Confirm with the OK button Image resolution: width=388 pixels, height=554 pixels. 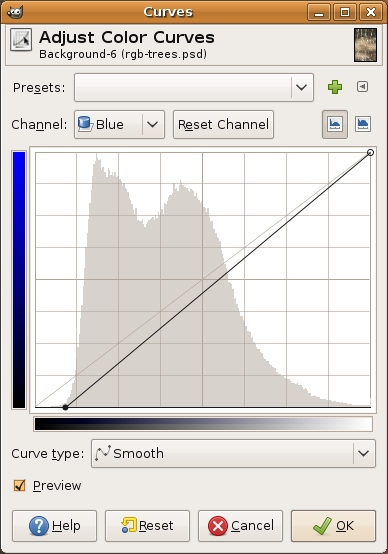[x=333, y=526]
